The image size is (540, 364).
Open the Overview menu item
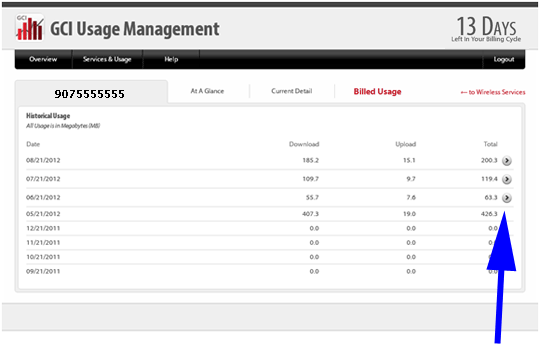43,59
